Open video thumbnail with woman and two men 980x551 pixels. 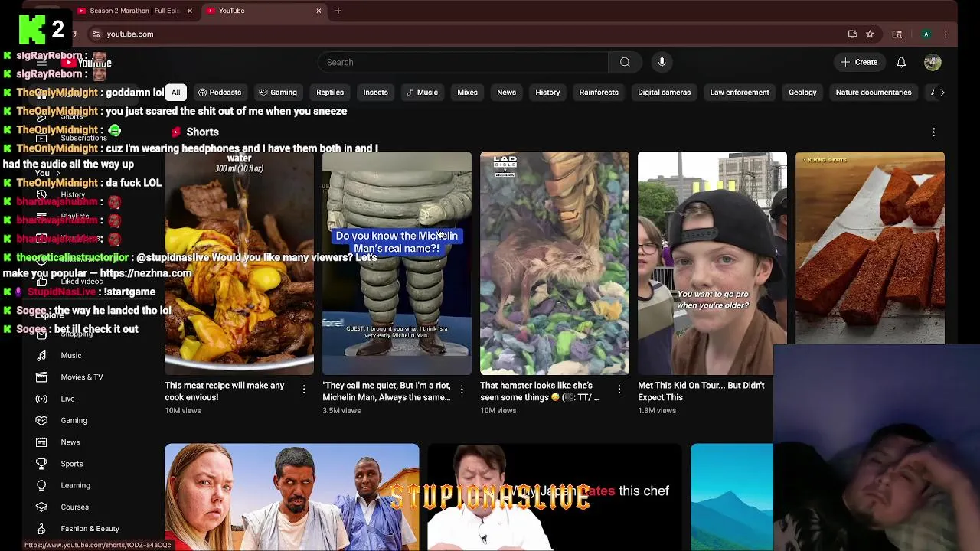[x=292, y=497]
